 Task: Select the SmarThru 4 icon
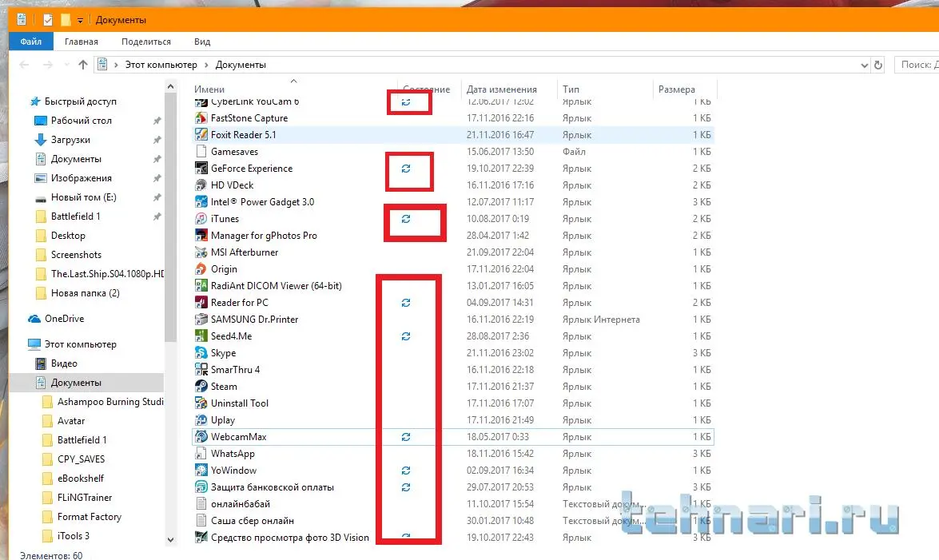click(201, 370)
